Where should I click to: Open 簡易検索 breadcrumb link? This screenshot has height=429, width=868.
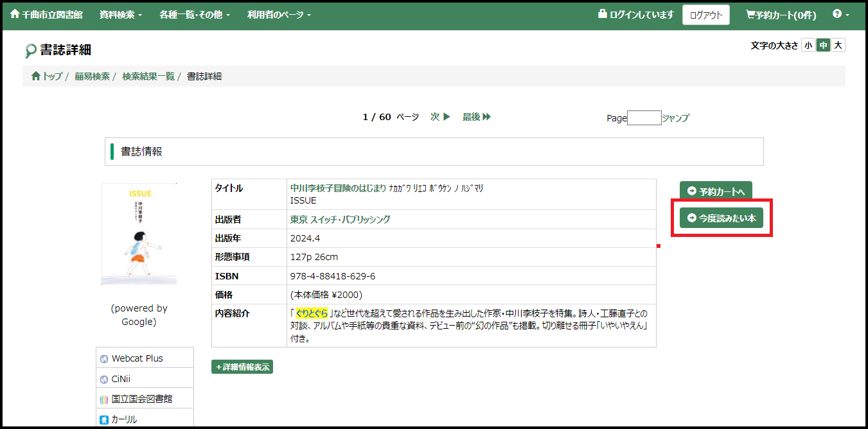point(92,76)
